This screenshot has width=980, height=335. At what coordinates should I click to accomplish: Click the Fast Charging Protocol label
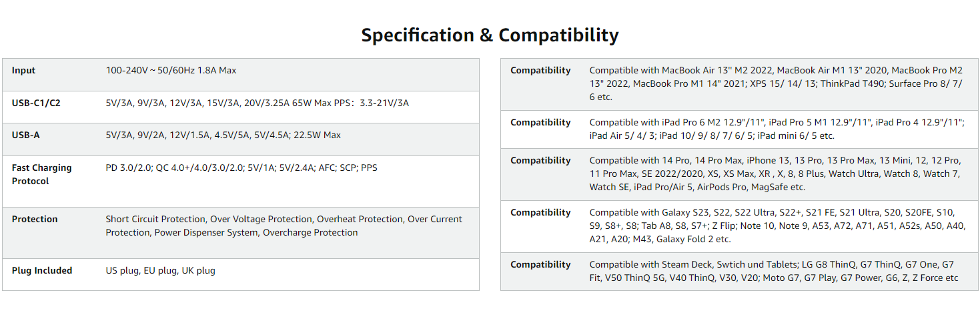point(41,174)
